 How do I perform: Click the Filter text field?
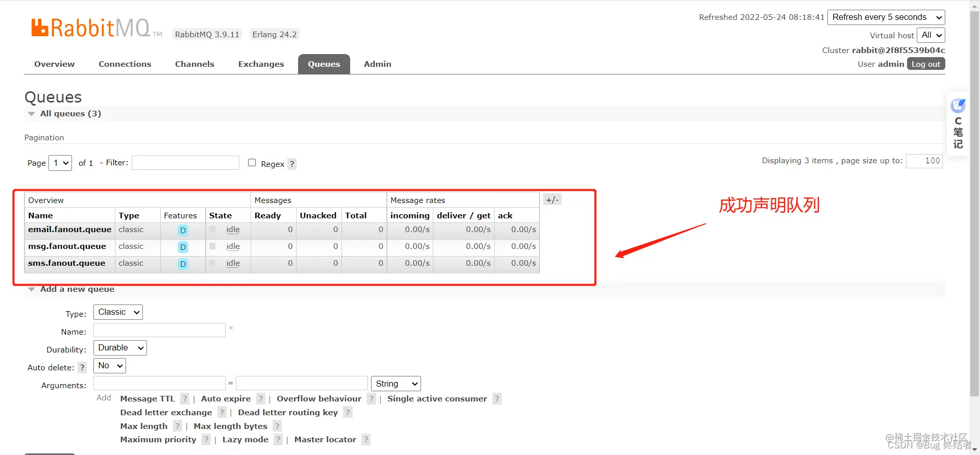click(x=185, y=163)
